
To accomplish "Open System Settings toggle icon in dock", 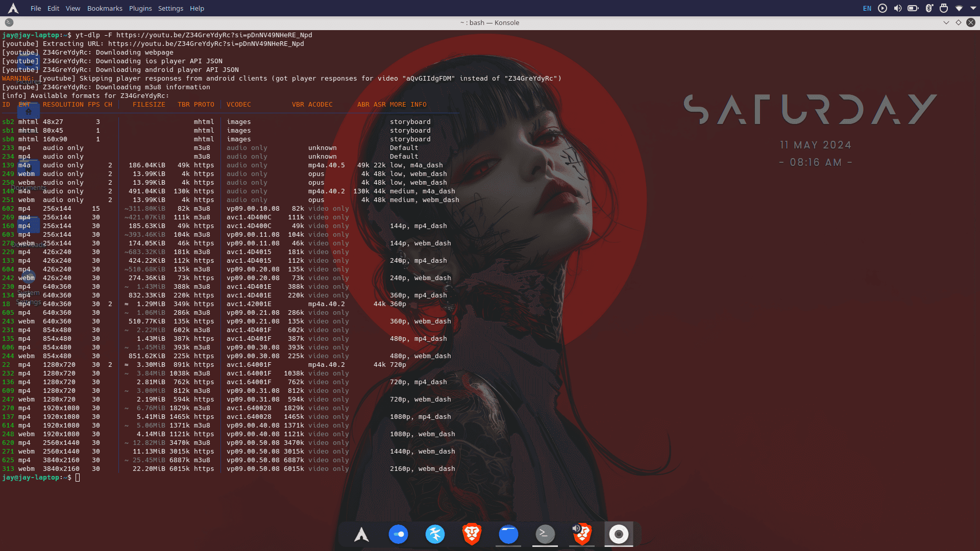I will click(398, 534).
